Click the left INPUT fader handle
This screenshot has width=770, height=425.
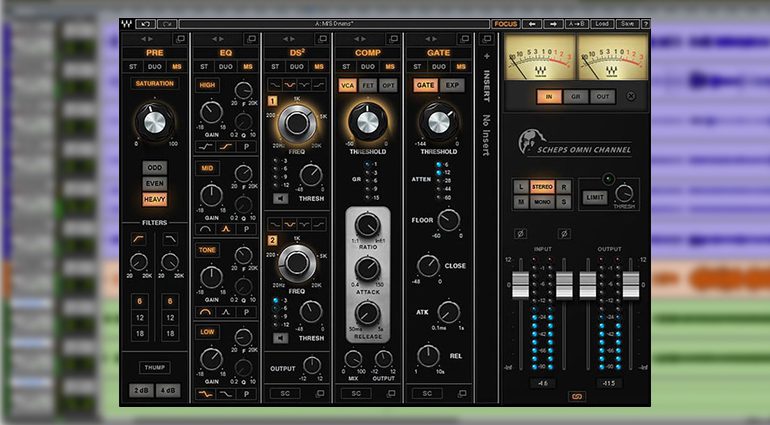(x=521, y=284)
